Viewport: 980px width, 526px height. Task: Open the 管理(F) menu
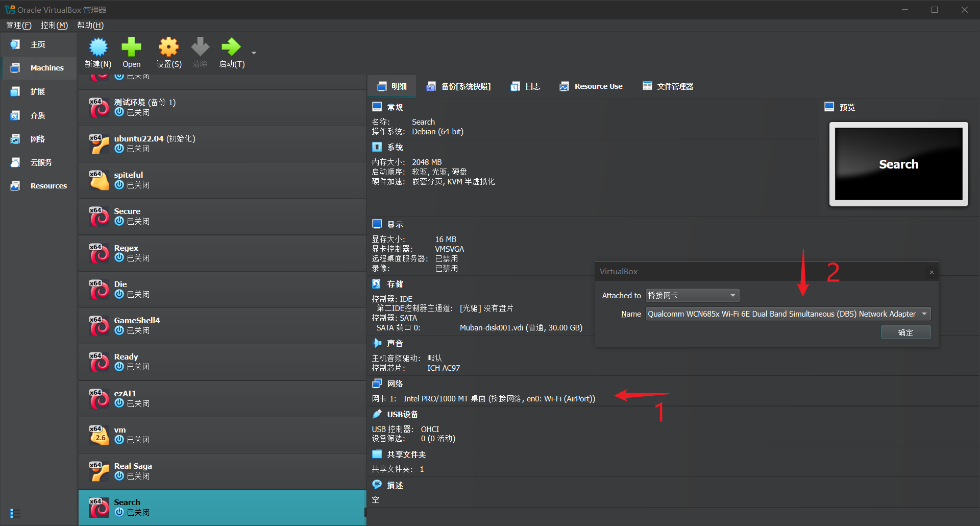[19, 25]
